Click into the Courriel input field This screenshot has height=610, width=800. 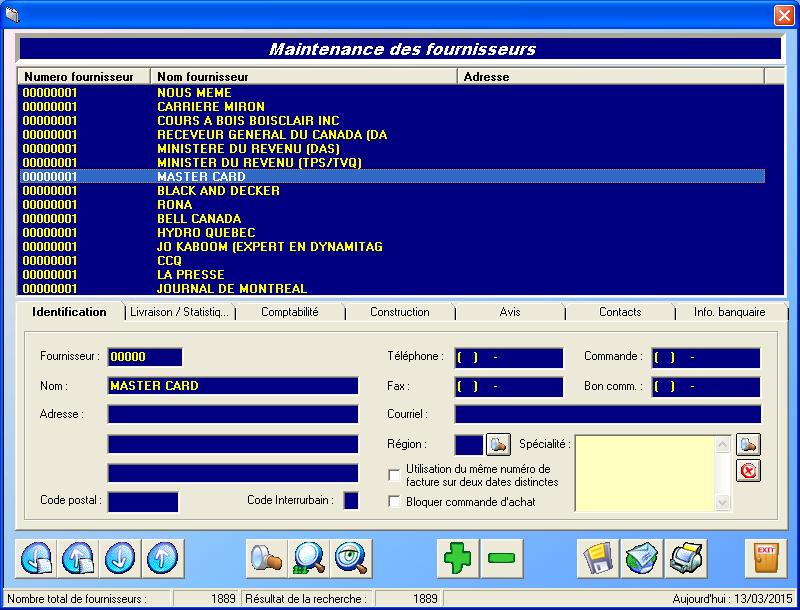pyautogui.click(x=607, y=414)
